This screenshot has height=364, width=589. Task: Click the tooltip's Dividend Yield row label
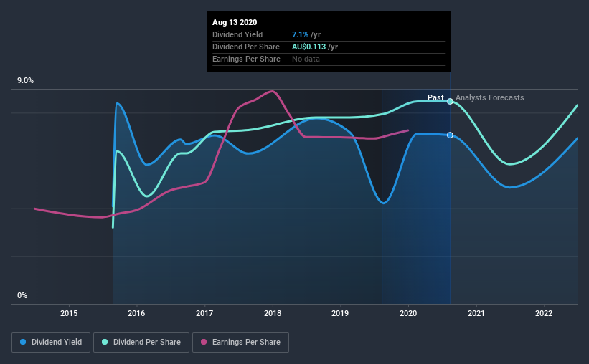point(237,34)
